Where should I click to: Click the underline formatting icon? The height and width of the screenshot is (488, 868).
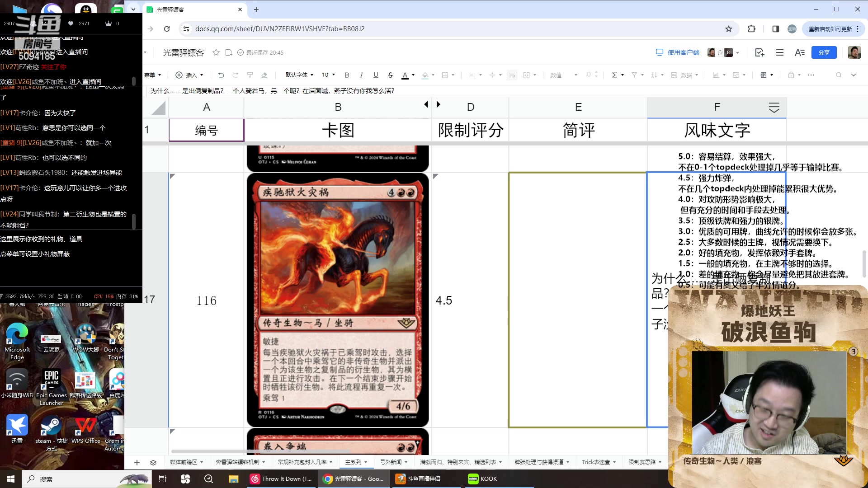[x=375, y=75]
